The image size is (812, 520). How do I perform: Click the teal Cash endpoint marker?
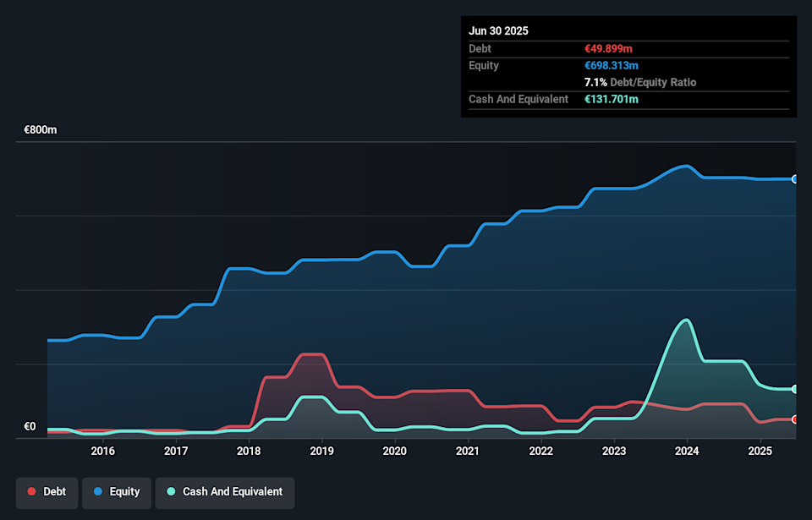point(795,389)
